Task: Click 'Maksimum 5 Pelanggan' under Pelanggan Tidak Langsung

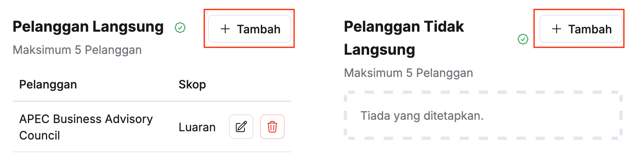Action: pos(409,73)
